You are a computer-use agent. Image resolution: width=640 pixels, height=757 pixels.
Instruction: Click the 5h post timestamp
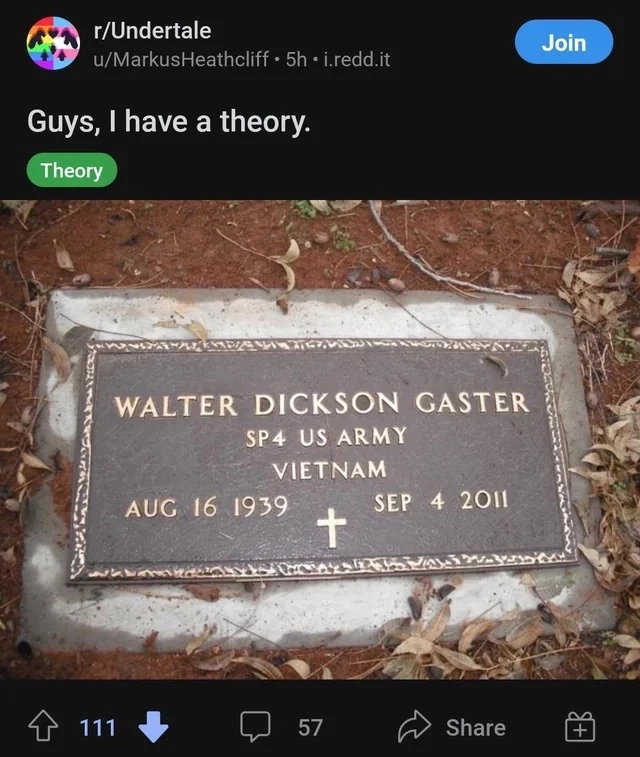click(x=296, y=59)
